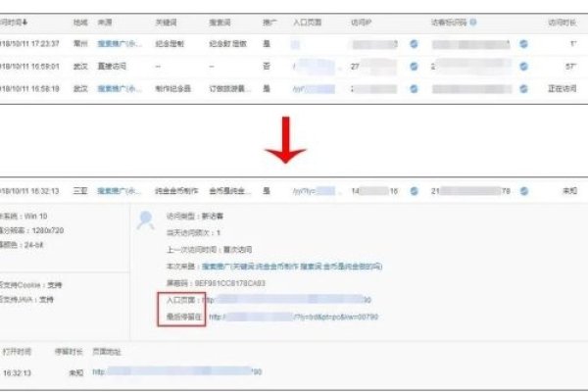Open the 本次来源 search promotion link

[292, 267]
